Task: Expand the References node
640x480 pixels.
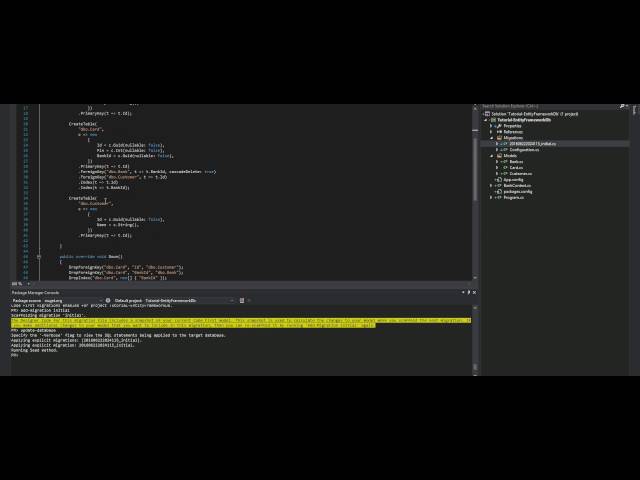Action: pos(491,132)
